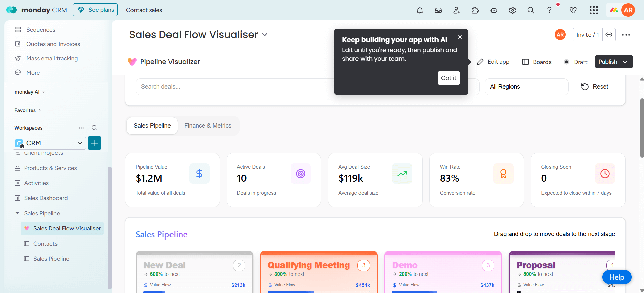Image resolution: width=644 pixels, height=293 pixels.
Task: Switch to the Finance & Metrics tab
Action: click(208, 126)
